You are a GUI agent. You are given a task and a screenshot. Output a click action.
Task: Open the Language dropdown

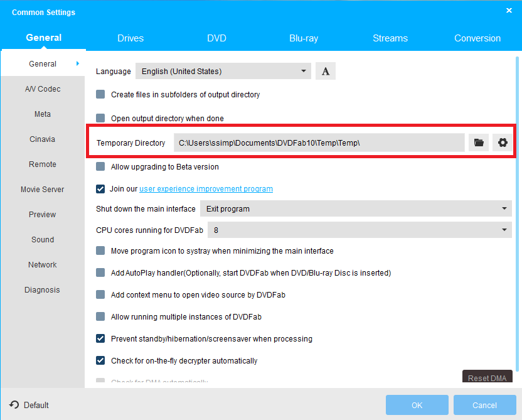[223, 71]
